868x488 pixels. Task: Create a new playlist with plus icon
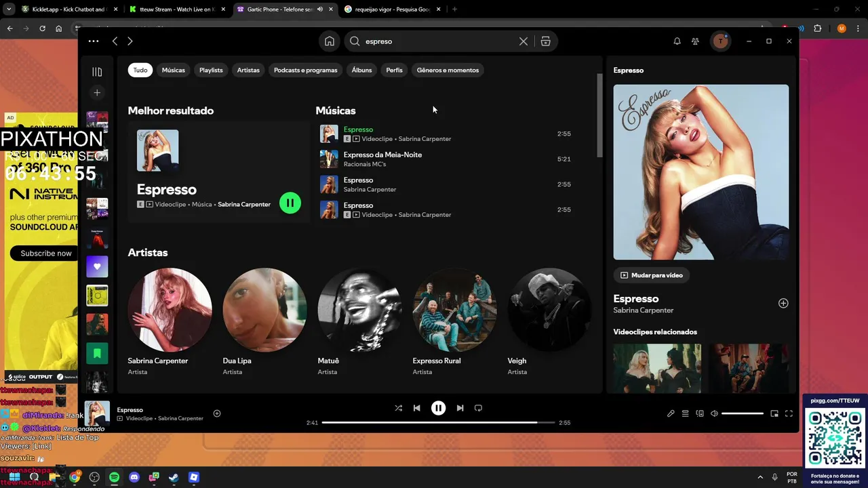(97, 92)
